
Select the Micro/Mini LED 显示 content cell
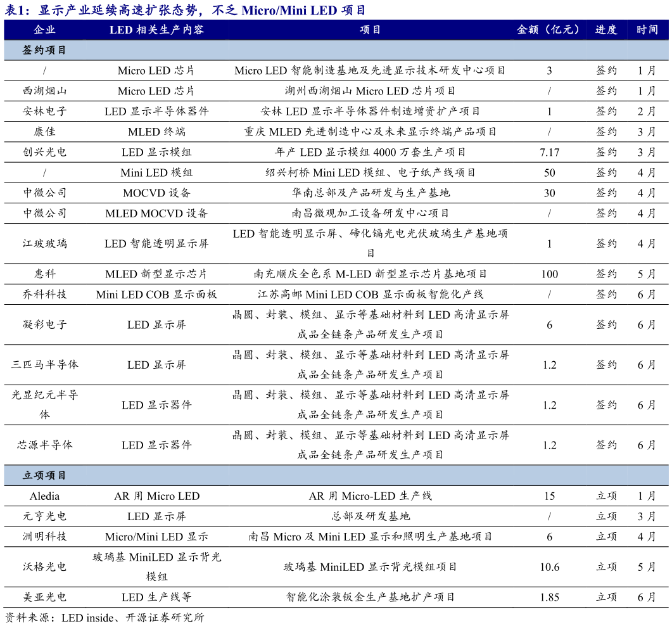157,537
